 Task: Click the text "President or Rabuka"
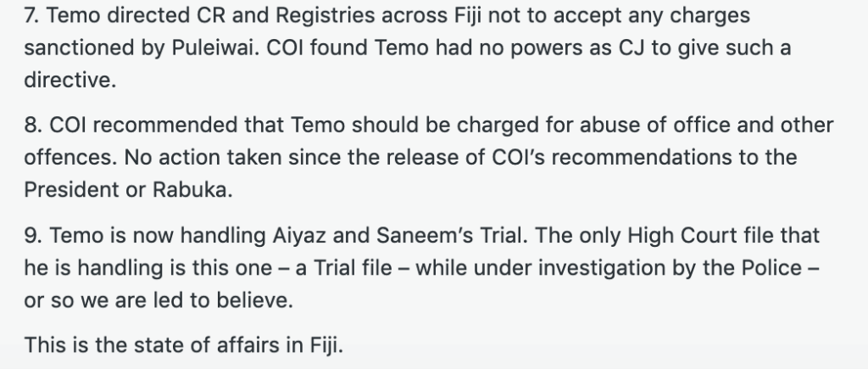129,191
